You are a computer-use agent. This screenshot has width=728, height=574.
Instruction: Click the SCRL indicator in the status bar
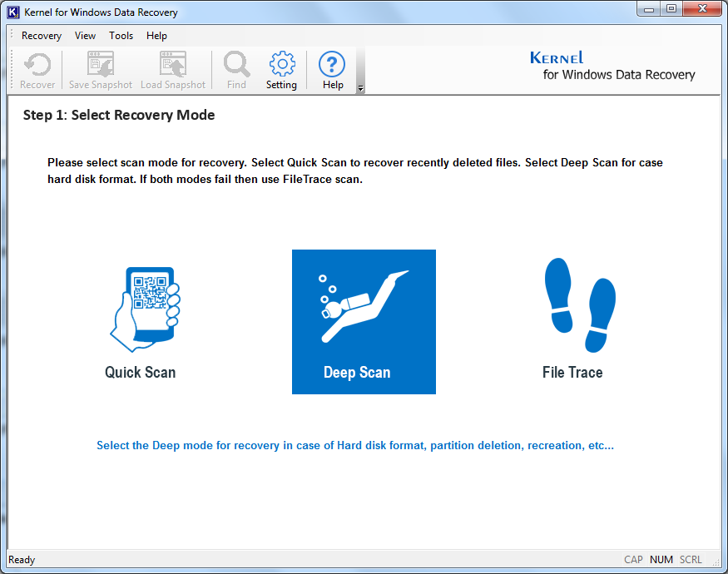691,560
